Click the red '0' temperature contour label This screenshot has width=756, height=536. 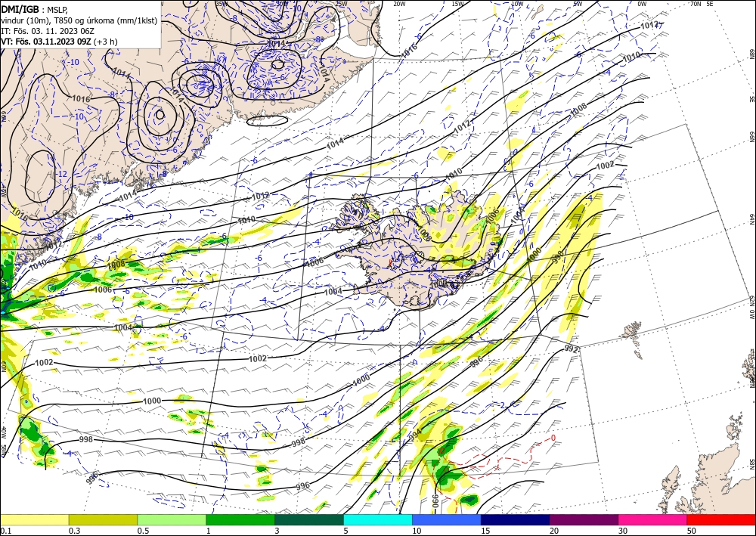pyautogui.click(x=553, y=438)
